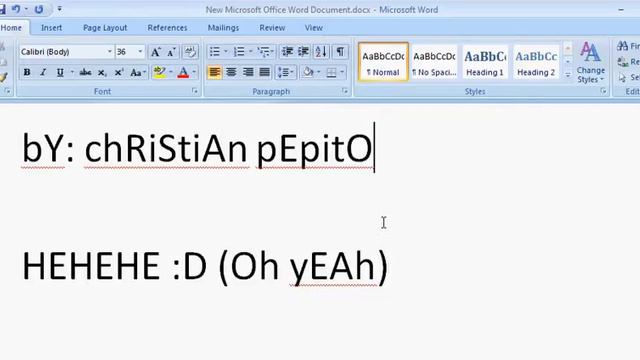The width and height of the screenshot is (640, 360).
Task: Select Align Text Right
Action: [x=248, y=73]
